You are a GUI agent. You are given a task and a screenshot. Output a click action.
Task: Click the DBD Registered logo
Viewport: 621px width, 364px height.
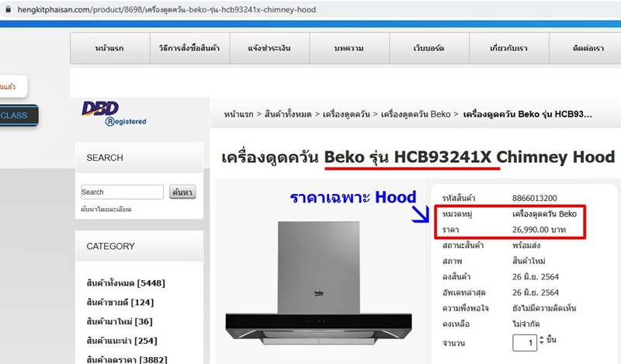pyautogui.click(x=114, y=113)
